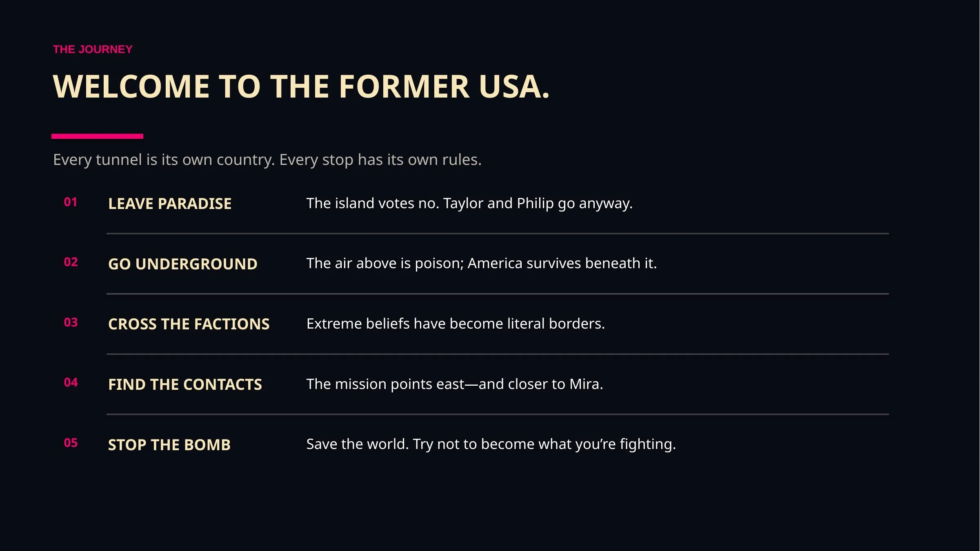Select the 'FIND THE CONTACTS' step title
The height and width of the screenshot is (551, 980).
185,384
